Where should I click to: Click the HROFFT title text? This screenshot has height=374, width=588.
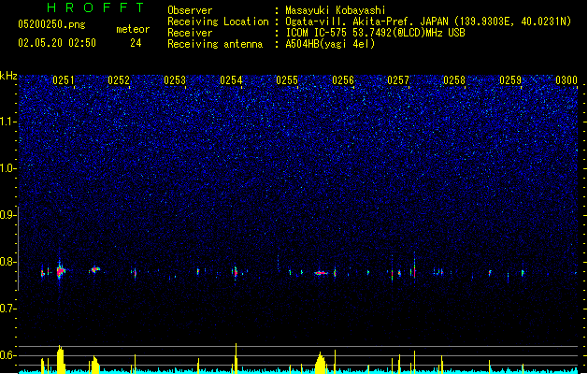[95, 7]
